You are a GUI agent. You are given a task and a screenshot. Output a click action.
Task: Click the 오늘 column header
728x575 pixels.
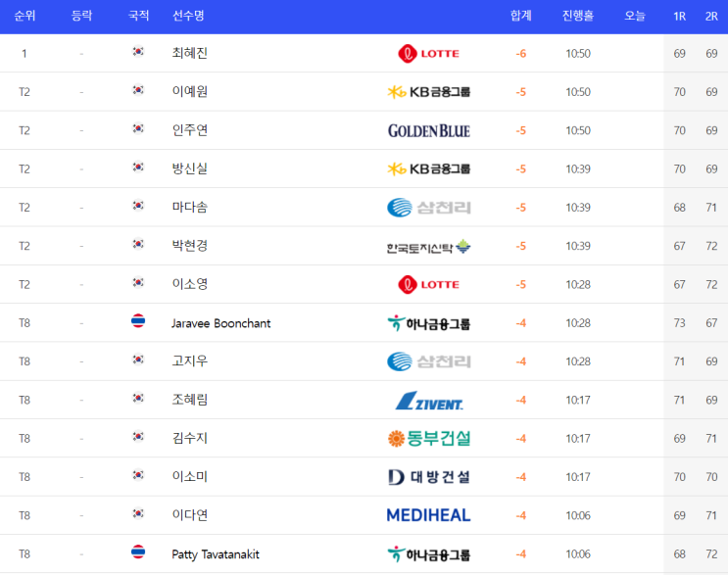[x=635, y=16]
